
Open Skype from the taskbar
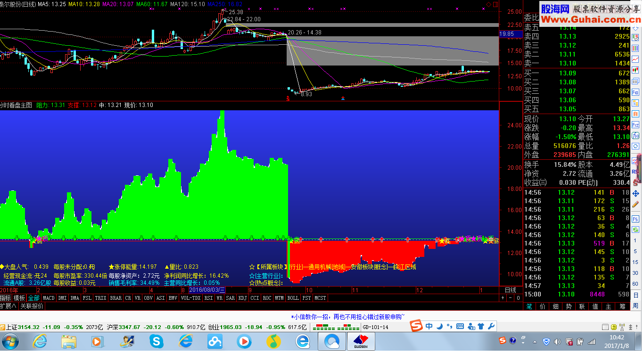(156, 340)
